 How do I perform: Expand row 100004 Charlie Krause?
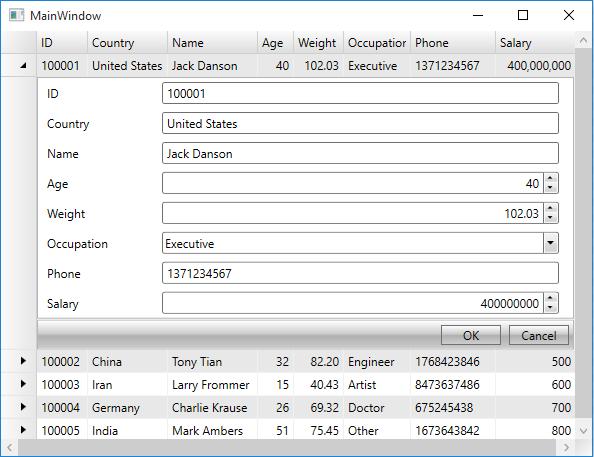click(23, 407)
